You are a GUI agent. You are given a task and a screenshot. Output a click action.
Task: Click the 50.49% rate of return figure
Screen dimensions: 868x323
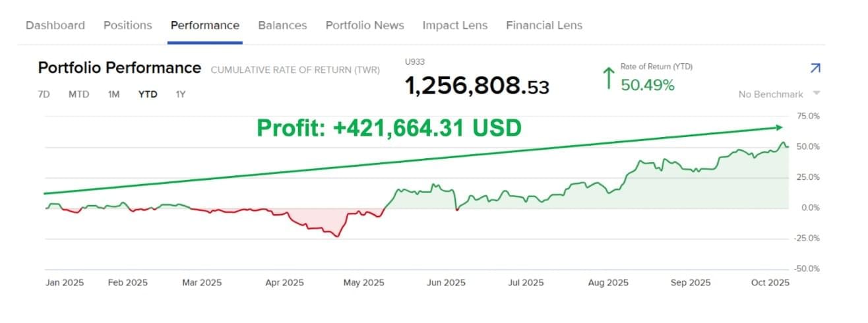pos(648,85)
